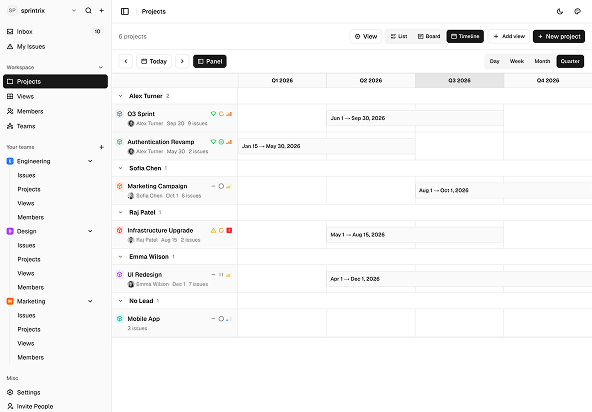This screenshot has height=412, width=592.
Task: Collapse the Emma Wilson group
Action: 120,256
